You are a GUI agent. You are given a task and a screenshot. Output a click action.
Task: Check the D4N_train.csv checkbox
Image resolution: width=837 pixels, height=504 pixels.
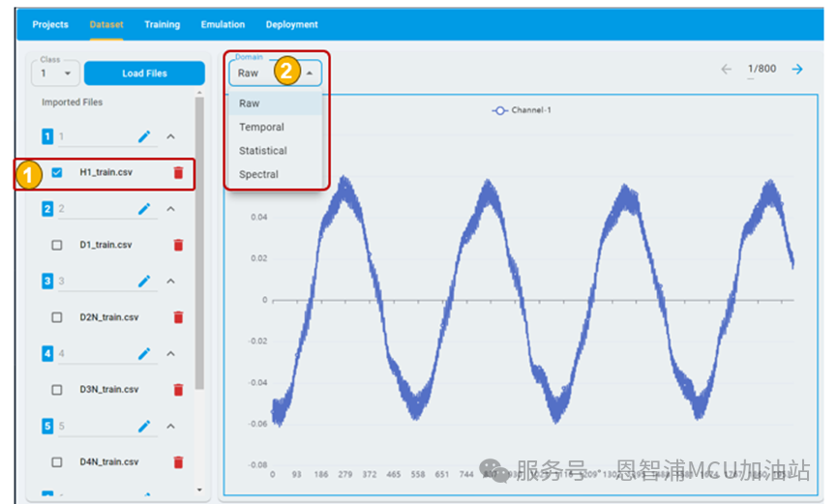tap(56, 461)
